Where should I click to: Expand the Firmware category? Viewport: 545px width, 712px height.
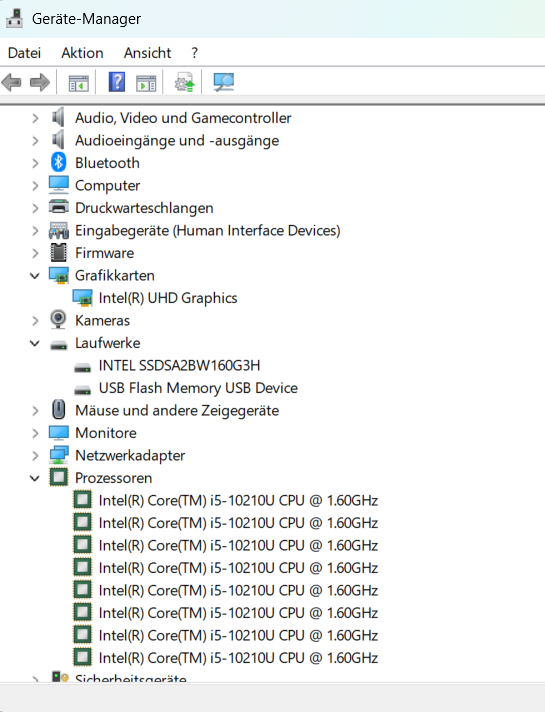tap(35, 253)
